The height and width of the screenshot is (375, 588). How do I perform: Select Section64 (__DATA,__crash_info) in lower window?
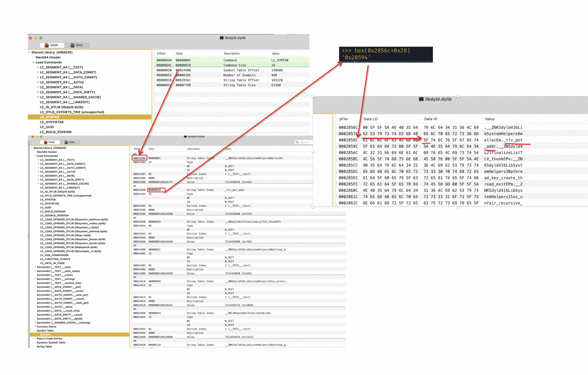pyautogui.click(x=58, y=311)
